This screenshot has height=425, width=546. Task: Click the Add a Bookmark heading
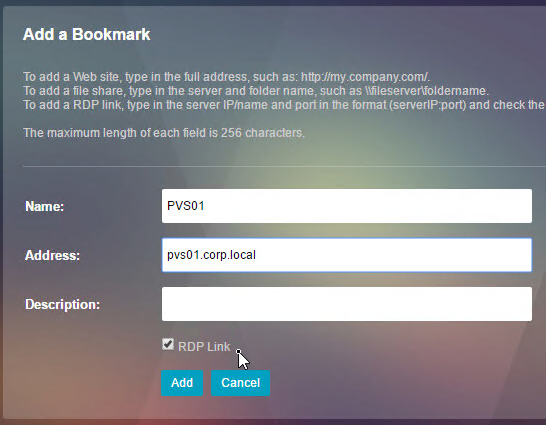point(87,34)
